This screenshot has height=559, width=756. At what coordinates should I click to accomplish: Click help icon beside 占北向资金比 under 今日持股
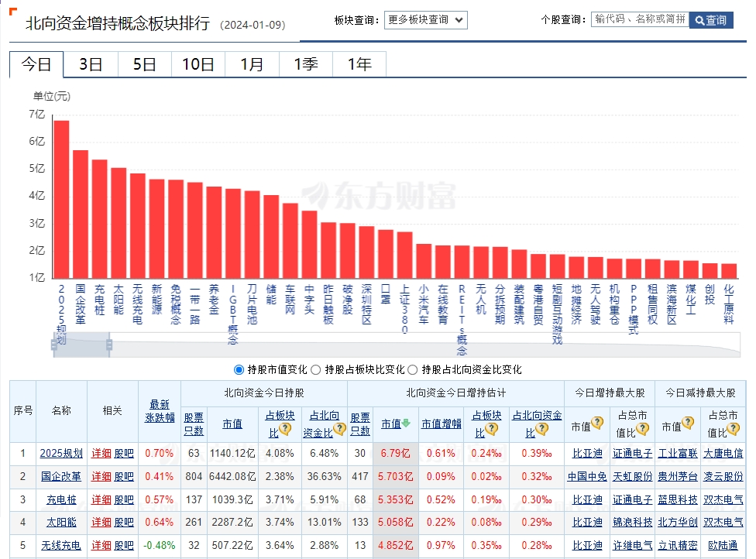tap(338, 429)
